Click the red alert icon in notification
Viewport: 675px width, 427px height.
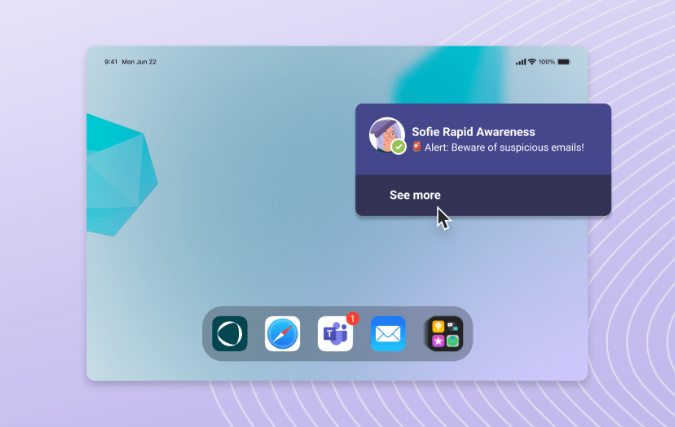pyautogui.click(x=416, y=148)
